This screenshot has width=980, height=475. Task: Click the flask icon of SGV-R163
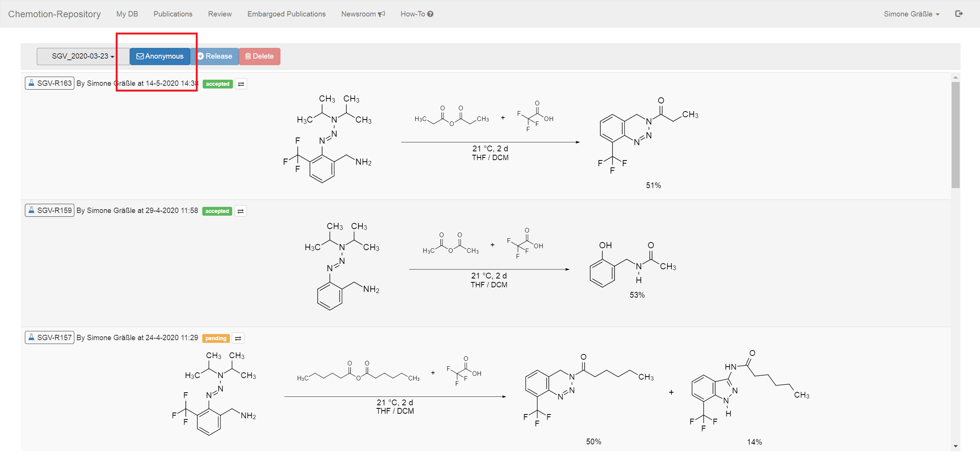tap(32, 83)
